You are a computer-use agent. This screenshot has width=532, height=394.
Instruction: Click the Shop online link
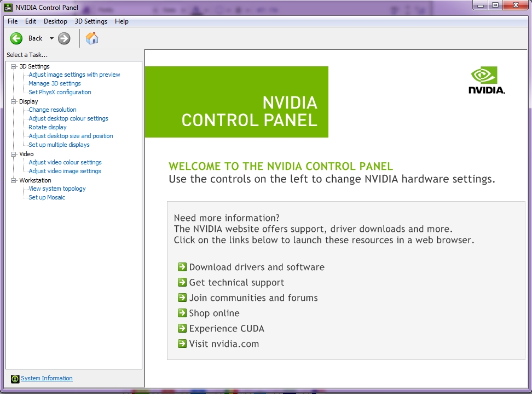(x=214, y=313)
